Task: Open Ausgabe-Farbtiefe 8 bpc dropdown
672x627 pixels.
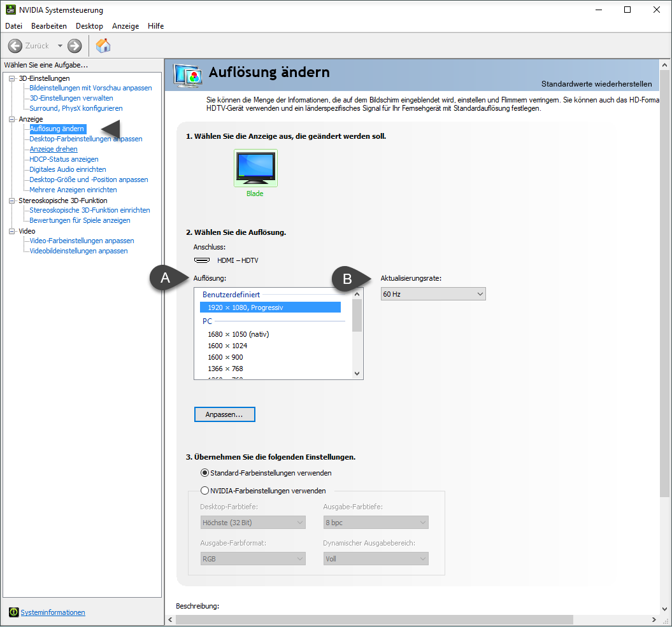Action: coord(376,523)
